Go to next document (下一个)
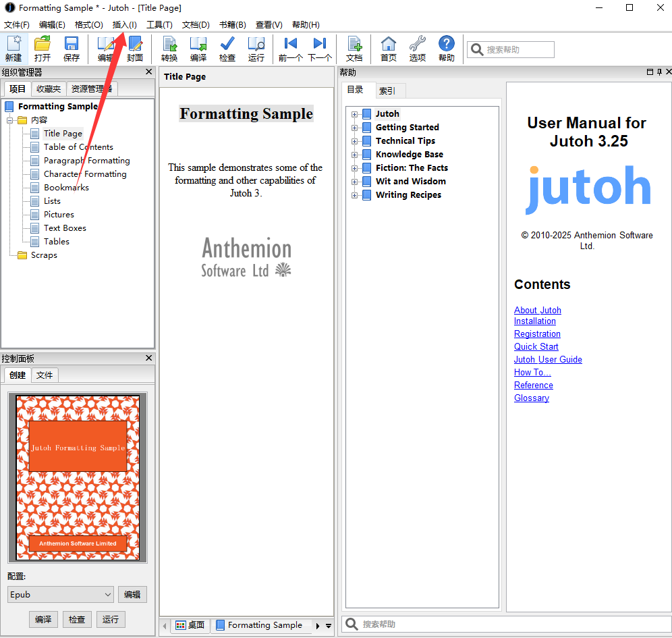This screenshot has height=638, width=672. (320, 49)
